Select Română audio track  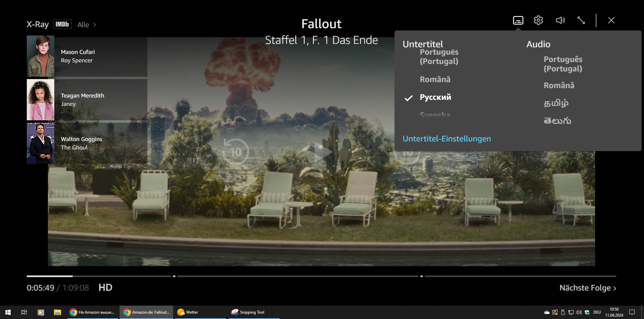tap(559, 85)
